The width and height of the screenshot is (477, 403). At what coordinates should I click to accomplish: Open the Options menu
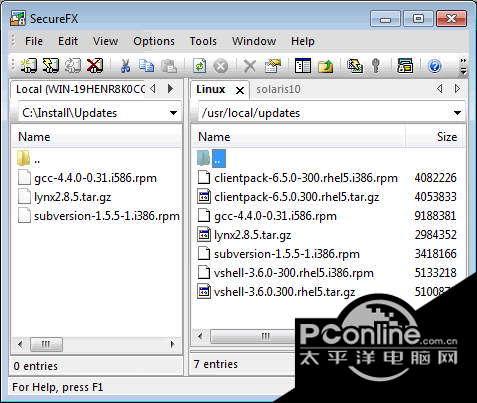pyautogui.click(x=154, y=41)
